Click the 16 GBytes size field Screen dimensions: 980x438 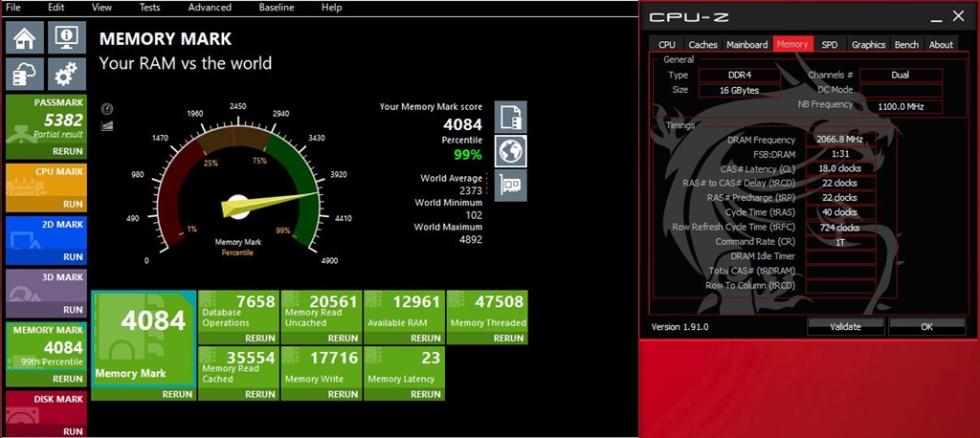point(740,90)
